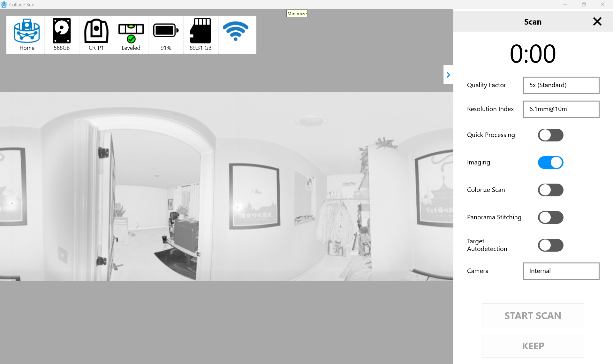Open the Camera Internal dropdown
The width and height of the screenshot is (613, 364).
tap(561, 271)
